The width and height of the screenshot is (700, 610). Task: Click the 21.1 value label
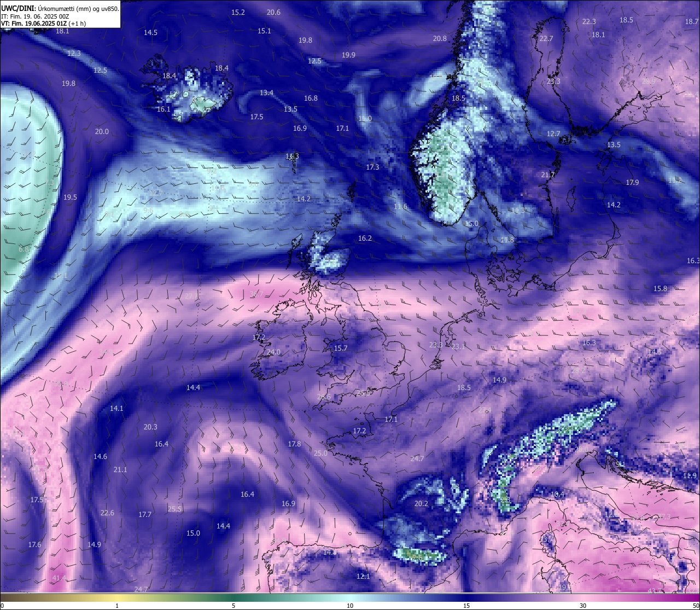click(x=120, y=469)
